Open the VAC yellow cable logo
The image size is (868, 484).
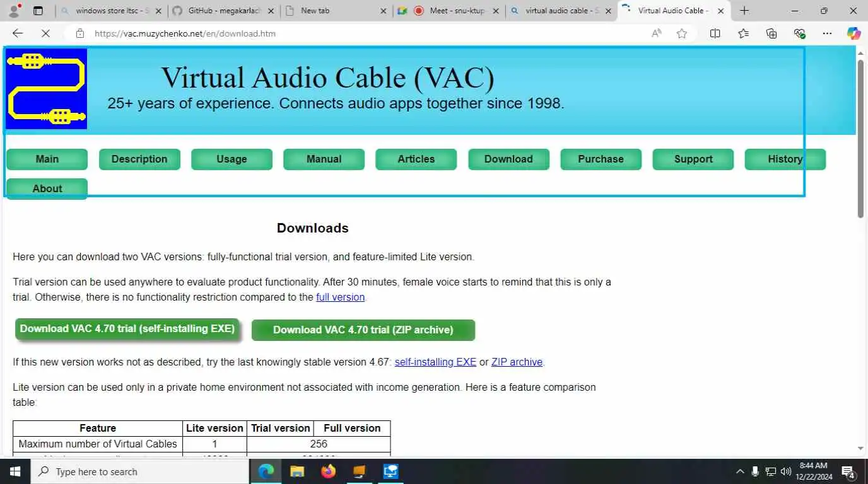[47, 89]
